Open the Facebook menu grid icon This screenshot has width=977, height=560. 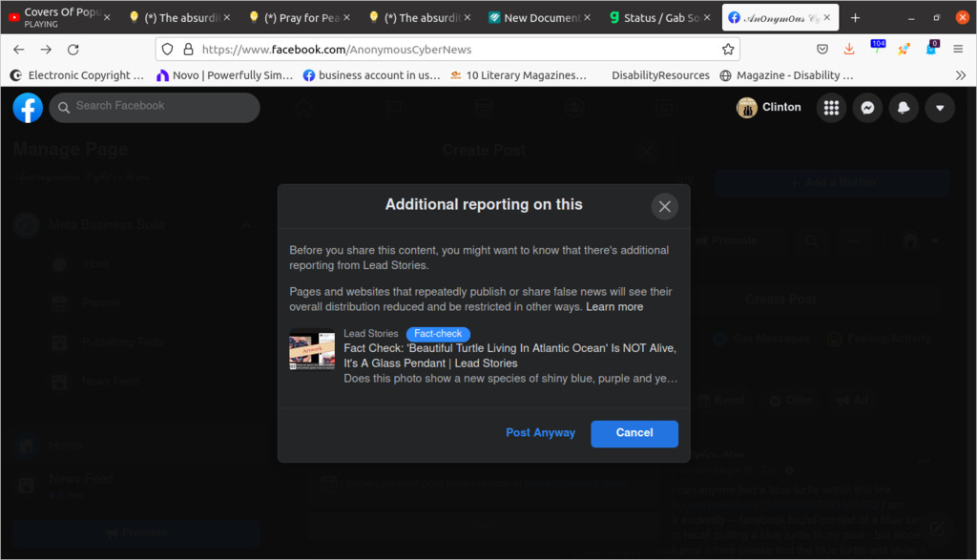pyautogui.click(x=831, y=108)
